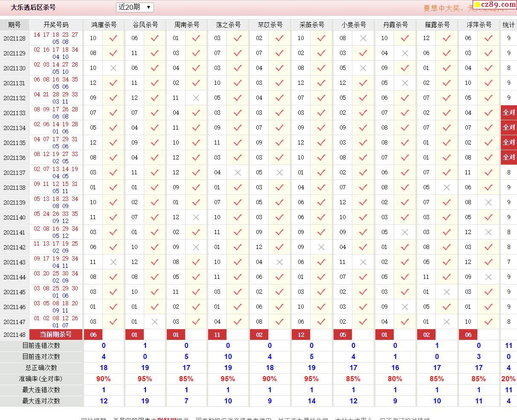Viewport: 517px width, 420px height.
Task: Click the cross mark in row 2021143 小旻杀号
Action: click(x=363, y=262)
